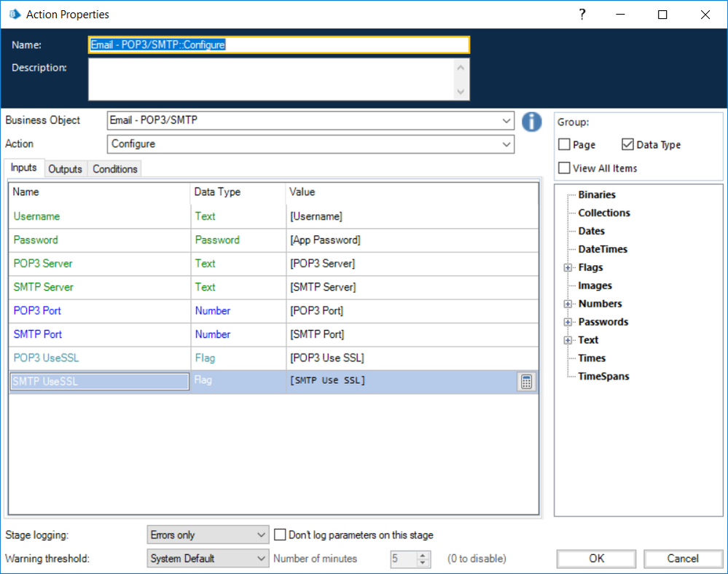Click the Action Properties title bar icon
This screenshot has height=574, width=728.
point(15,15)
